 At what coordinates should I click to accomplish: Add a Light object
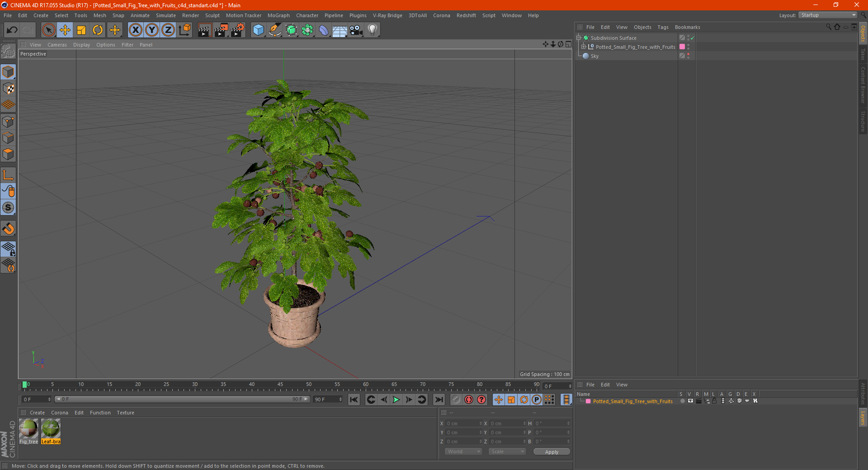point(373,30)
